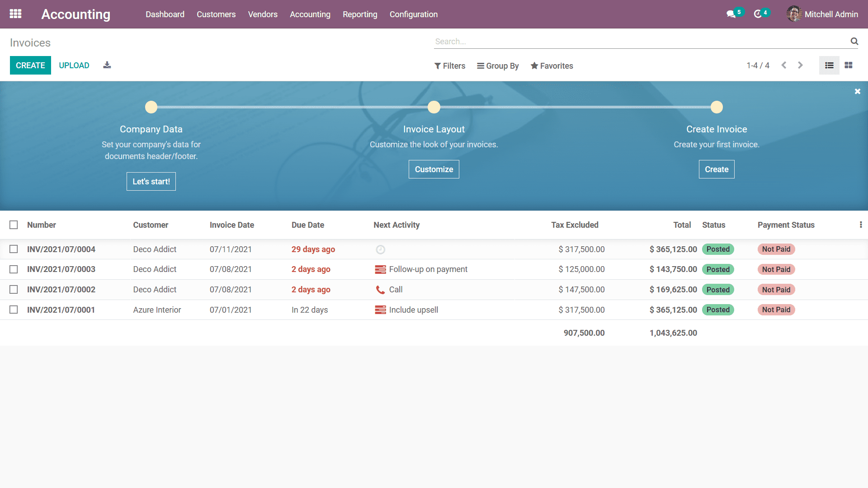Image resolution: width=868 pixels, height=488 pixels.
Task: Click the download export icon
Action: click(x=107, y=65)
